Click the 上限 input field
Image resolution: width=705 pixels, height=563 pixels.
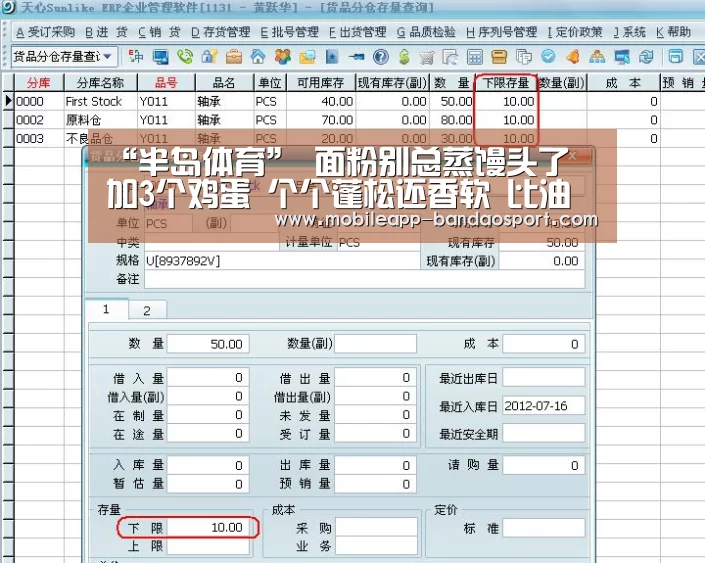(208, 546)
